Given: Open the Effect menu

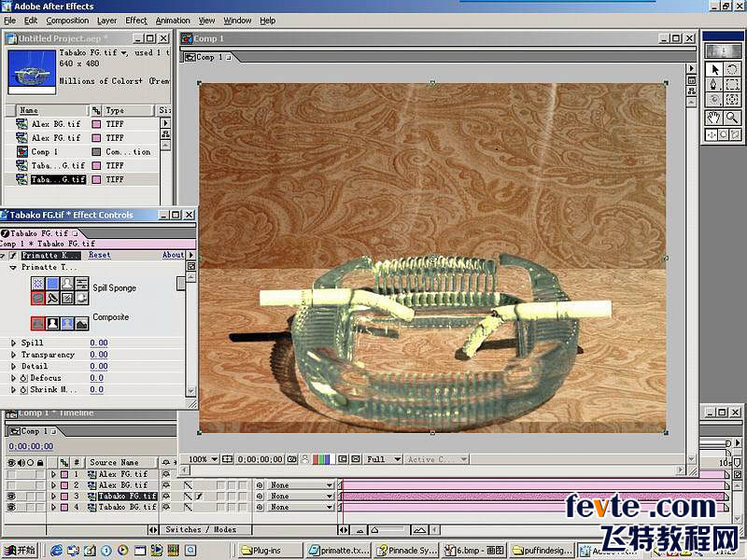Looking at the screenshot, I should (x=136, y=21).
